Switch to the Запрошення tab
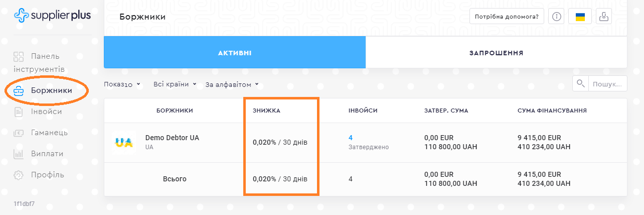Image resolution: width=644 pixels, height=215 pixels. coord(496,53)
